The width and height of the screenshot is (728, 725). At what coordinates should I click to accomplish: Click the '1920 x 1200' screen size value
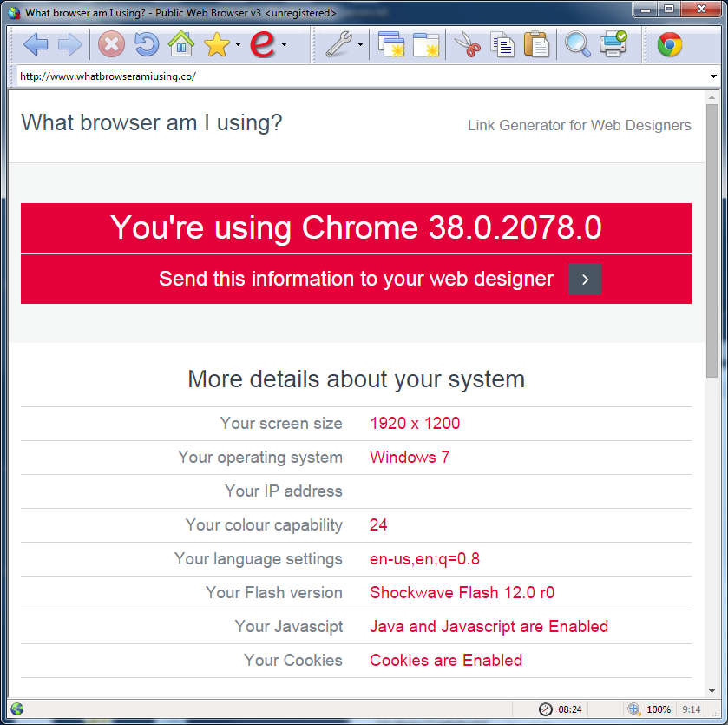tap(415, 423)
